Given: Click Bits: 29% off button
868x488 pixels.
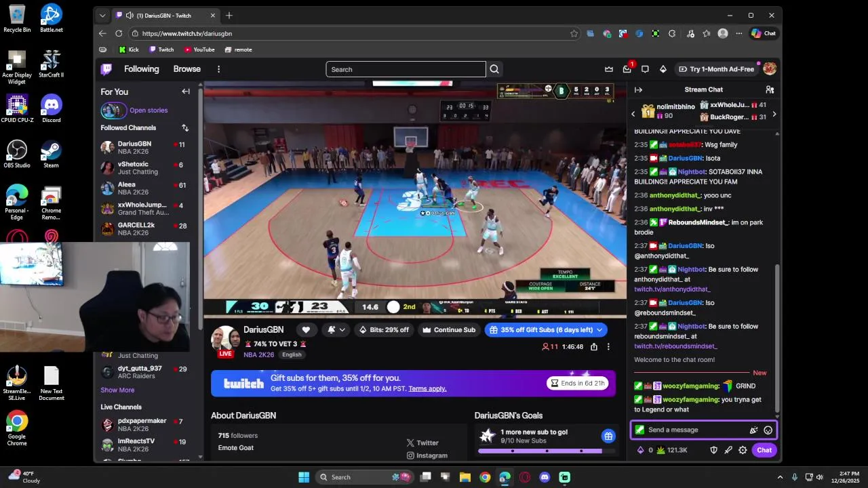Looking at the screenshot, I should [384, 330].
